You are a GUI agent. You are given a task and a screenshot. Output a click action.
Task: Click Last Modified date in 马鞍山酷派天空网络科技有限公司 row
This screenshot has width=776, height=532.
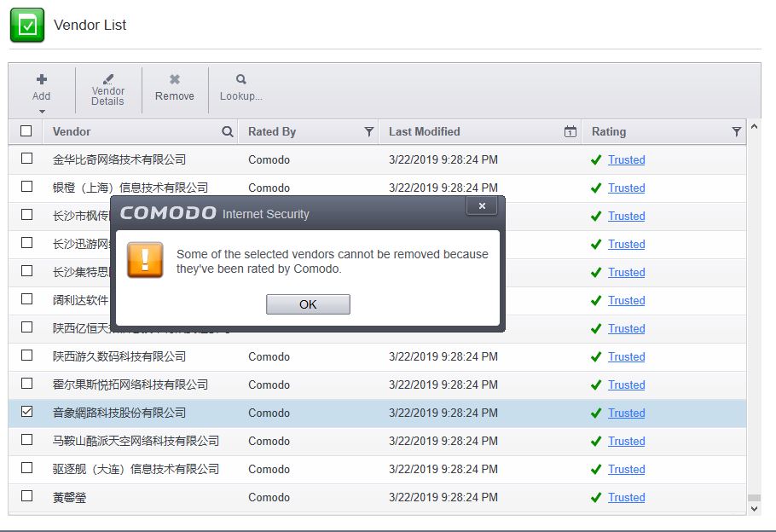[x=443, y=441]
